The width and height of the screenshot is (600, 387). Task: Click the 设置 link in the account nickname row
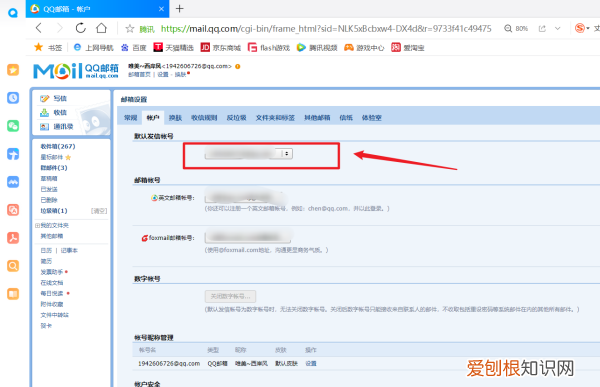click(311, 363)
